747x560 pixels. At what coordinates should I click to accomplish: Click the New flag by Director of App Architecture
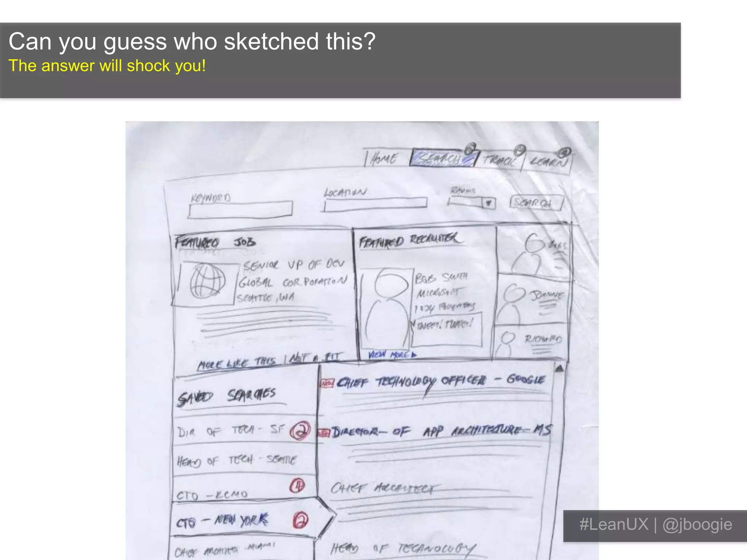point(324,433)
